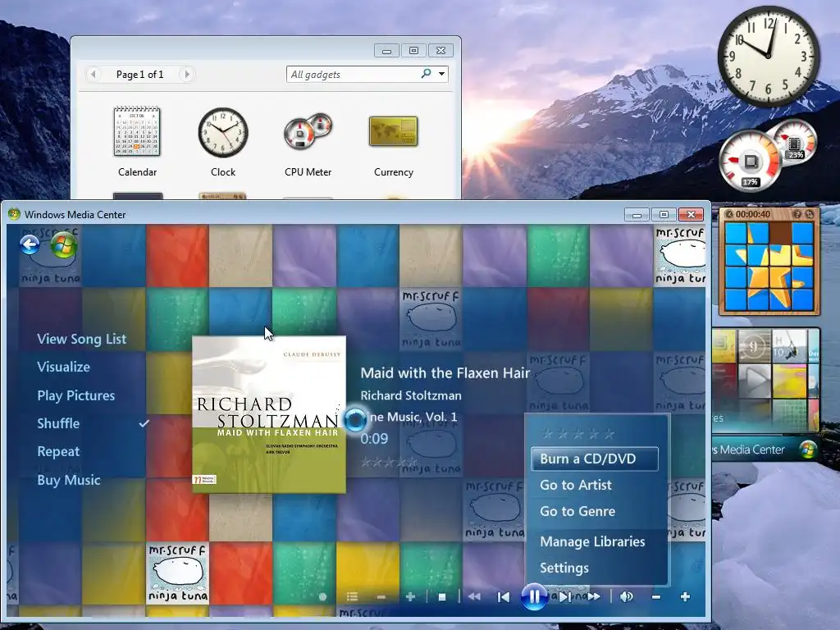Screen dimensions: 840x630
Task: Select Calendar gadget in gallery
Action: pyautogui.click(x=137, y=141)
